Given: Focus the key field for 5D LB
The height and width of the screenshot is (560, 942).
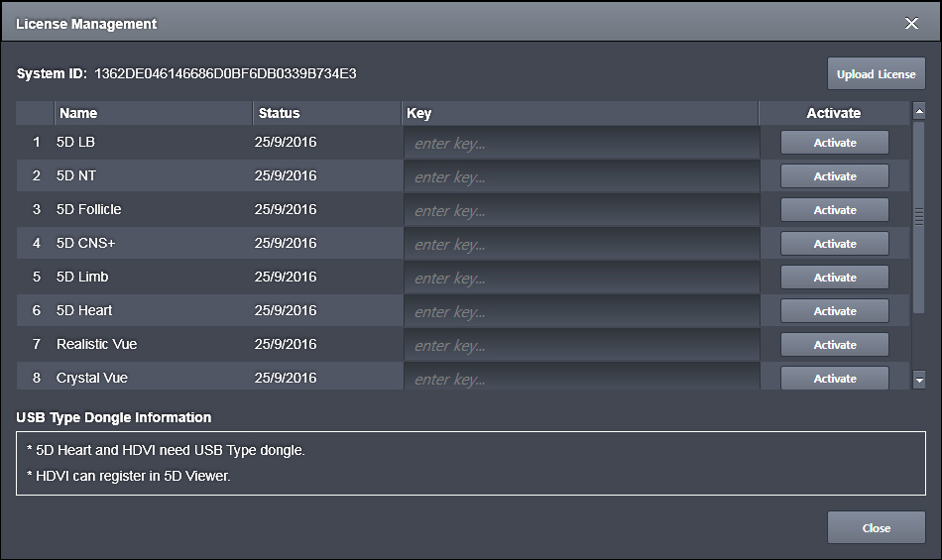Looking at the screenshot, I should point(581,144).
